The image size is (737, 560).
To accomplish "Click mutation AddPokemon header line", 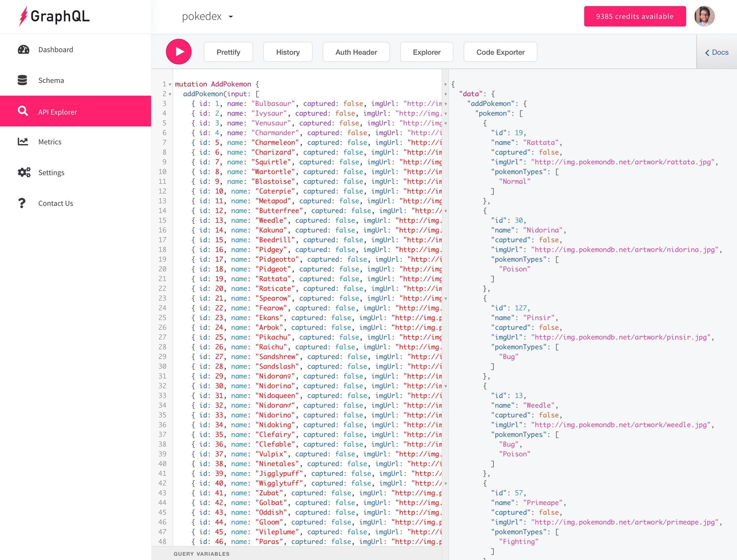I will tap(217, 84).
